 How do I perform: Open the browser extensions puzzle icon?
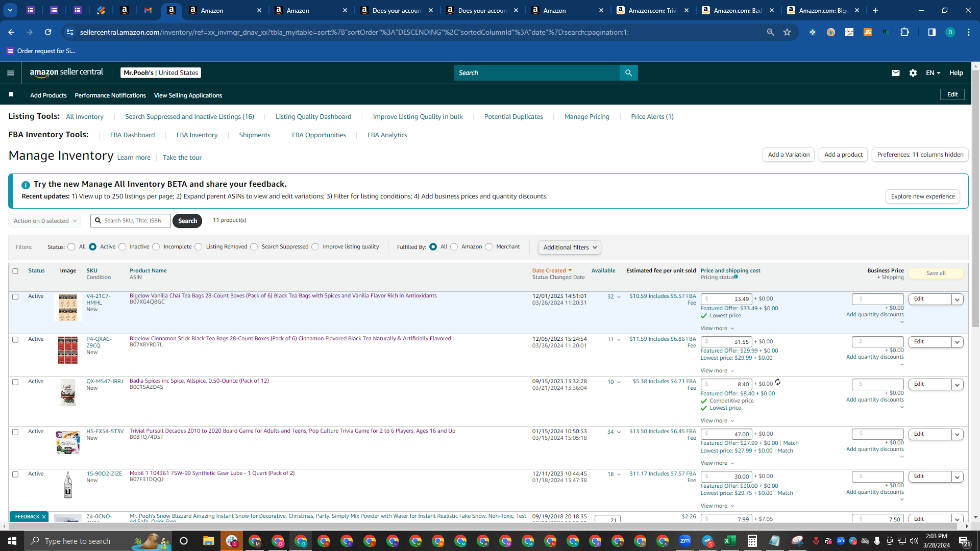tap(904, 32)
